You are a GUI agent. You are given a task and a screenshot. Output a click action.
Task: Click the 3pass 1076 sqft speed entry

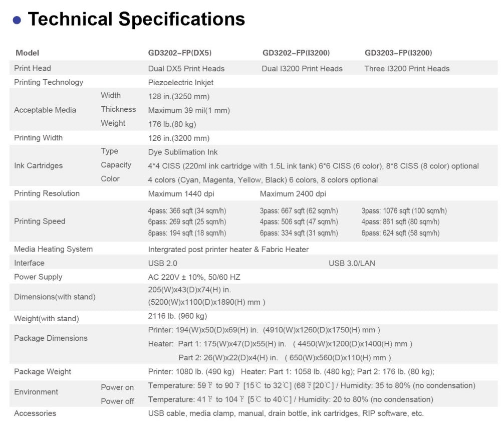point(404,211)
